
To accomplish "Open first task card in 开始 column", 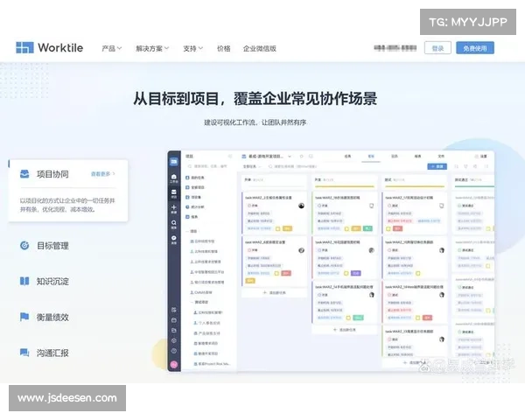I will coord(274,213).
